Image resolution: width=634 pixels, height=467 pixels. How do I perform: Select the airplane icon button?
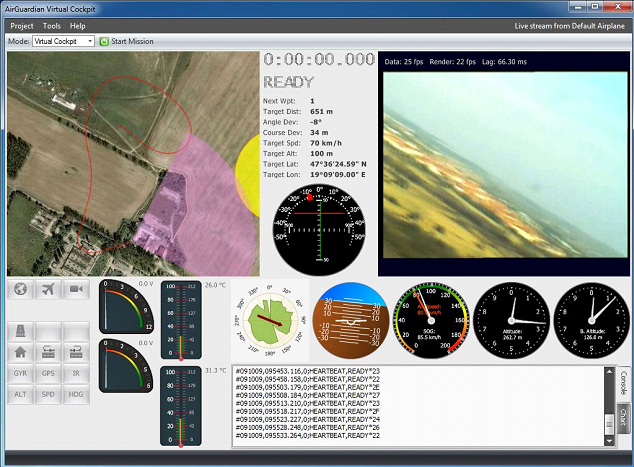[48, 289]
